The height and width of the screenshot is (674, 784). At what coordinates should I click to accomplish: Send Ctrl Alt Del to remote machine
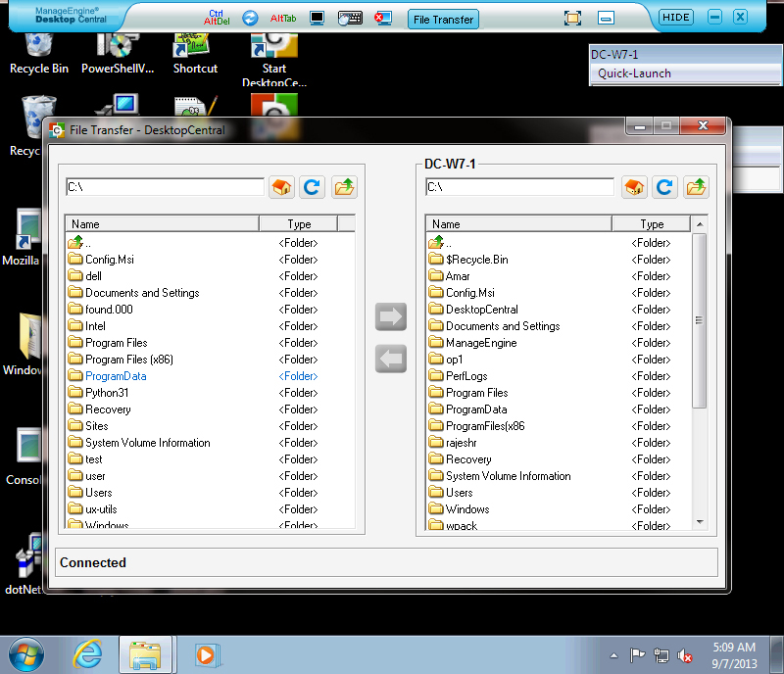coord(217,18)
